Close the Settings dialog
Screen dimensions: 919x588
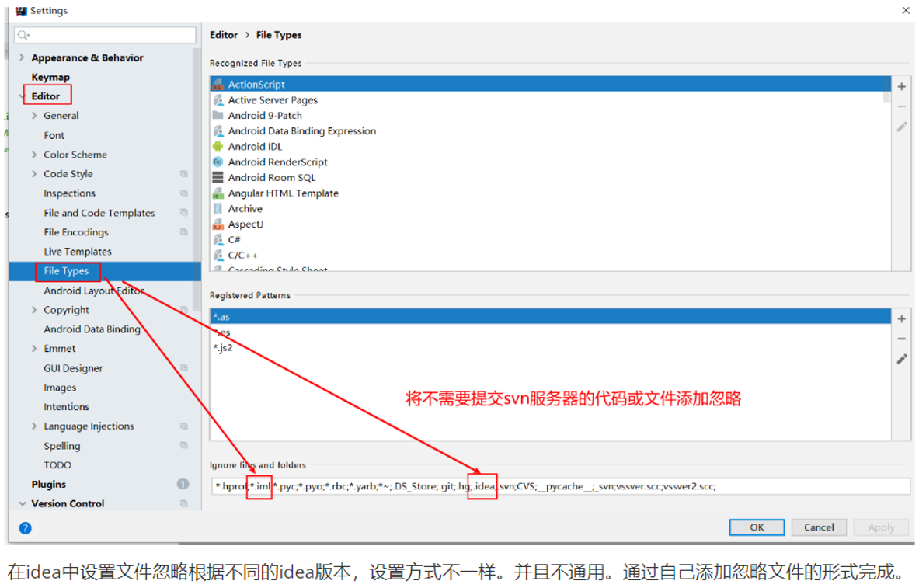pos(906,10)
